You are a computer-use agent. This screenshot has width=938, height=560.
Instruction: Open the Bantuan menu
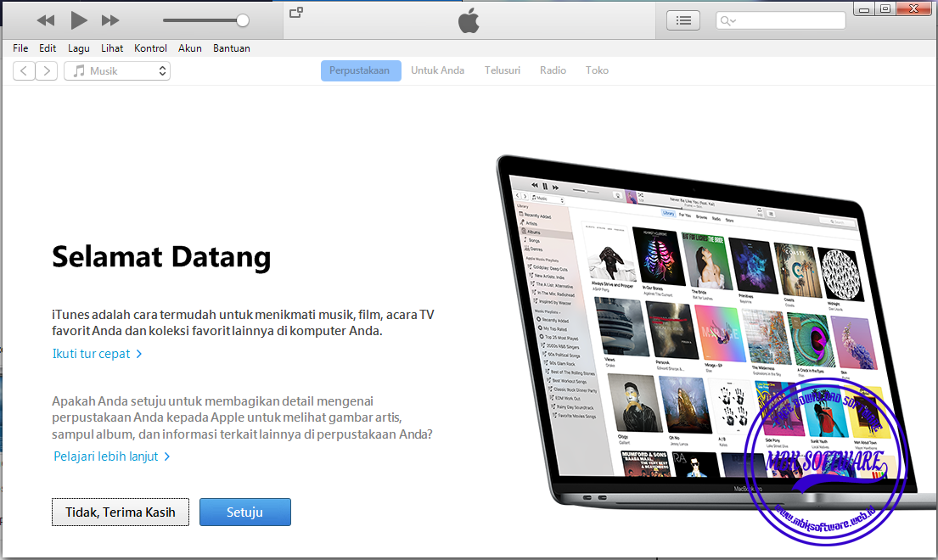(232, 48)
